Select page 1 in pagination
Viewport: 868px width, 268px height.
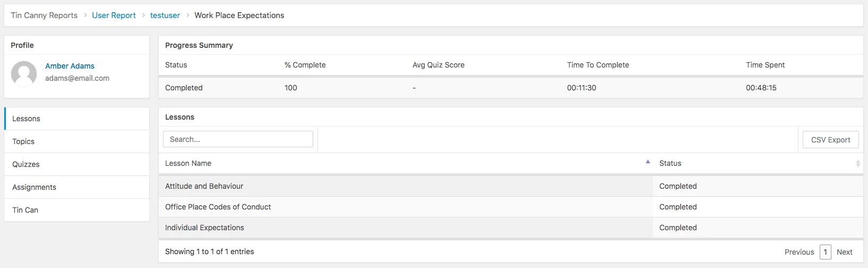point(825,252)
